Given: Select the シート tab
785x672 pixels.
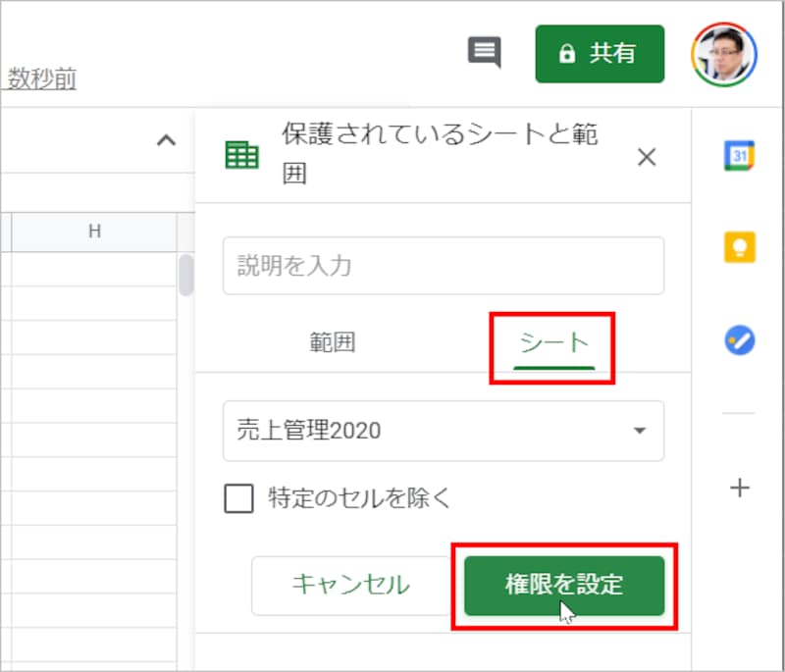Looking at the screenshot, I should (552, 342).
